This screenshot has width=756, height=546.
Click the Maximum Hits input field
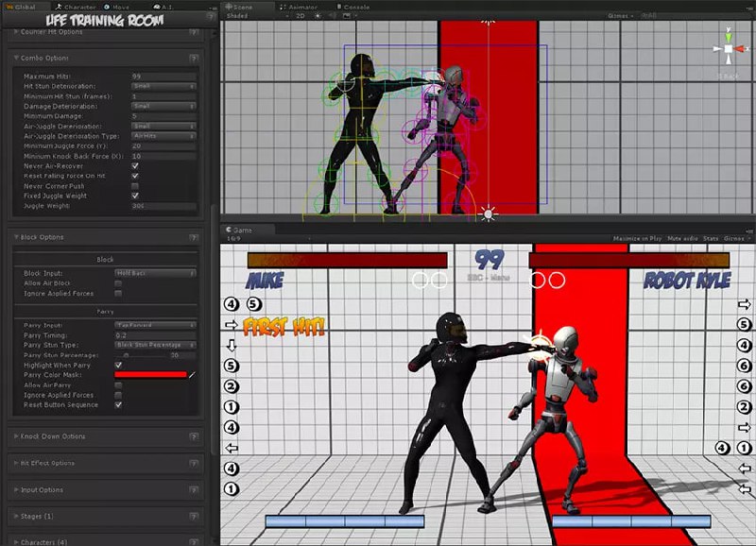pyautogui.click(x=163, y=76)
